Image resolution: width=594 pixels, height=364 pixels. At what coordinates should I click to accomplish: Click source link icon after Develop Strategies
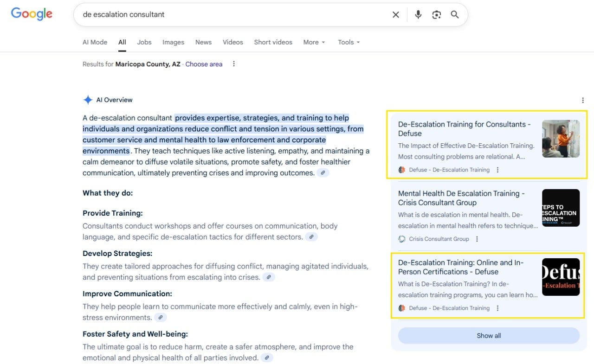point(269,277)
